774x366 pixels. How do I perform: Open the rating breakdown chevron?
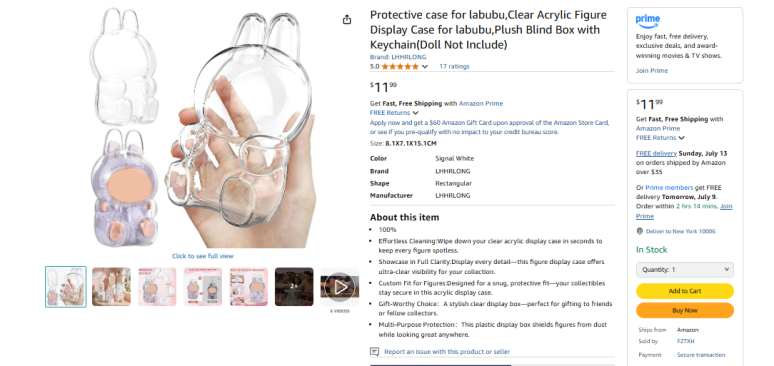tap(425, 67)
